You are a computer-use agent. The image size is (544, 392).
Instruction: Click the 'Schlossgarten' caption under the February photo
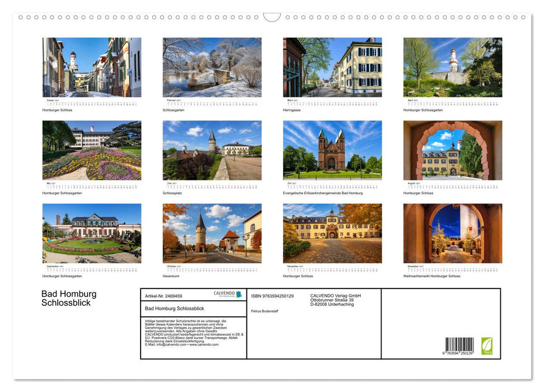tap(174, 110)
